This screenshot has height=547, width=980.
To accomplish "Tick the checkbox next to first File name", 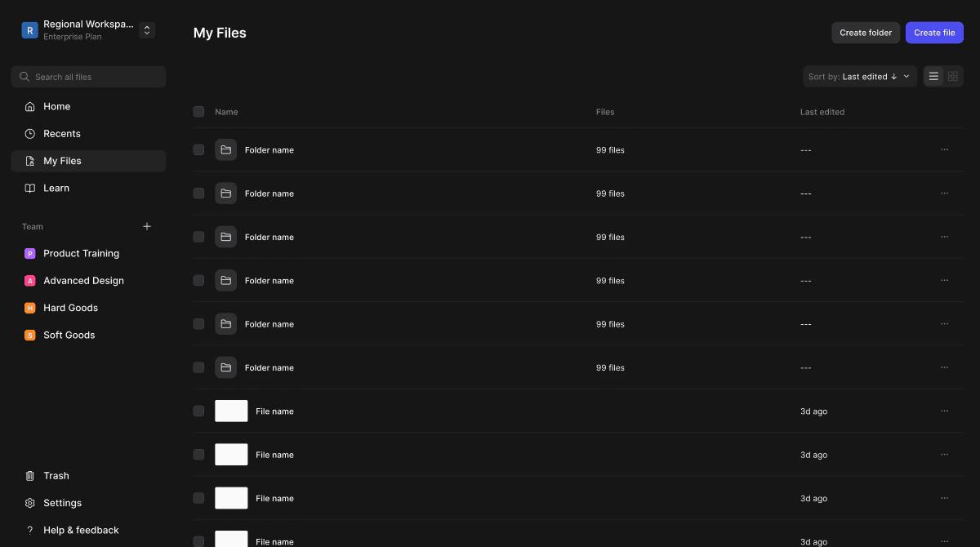I will pos(198,411).
